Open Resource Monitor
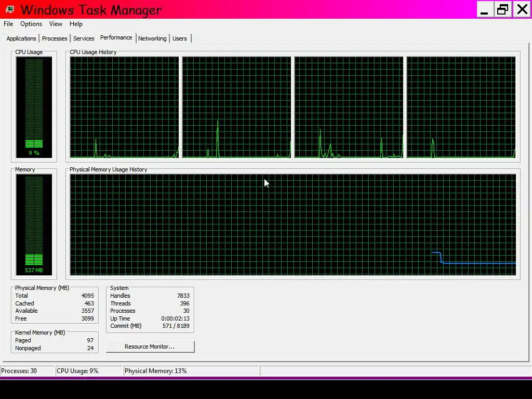Screen dimensions: 532x399 coord(150,347)
